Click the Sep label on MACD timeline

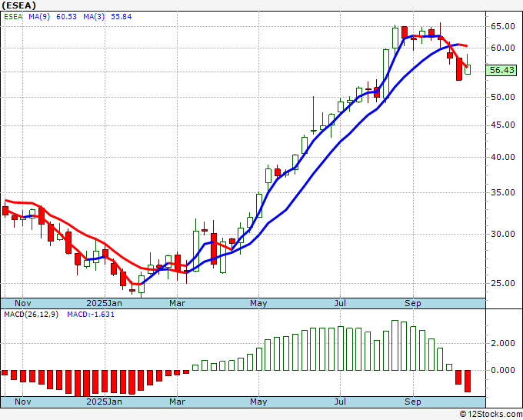(412, 402)
